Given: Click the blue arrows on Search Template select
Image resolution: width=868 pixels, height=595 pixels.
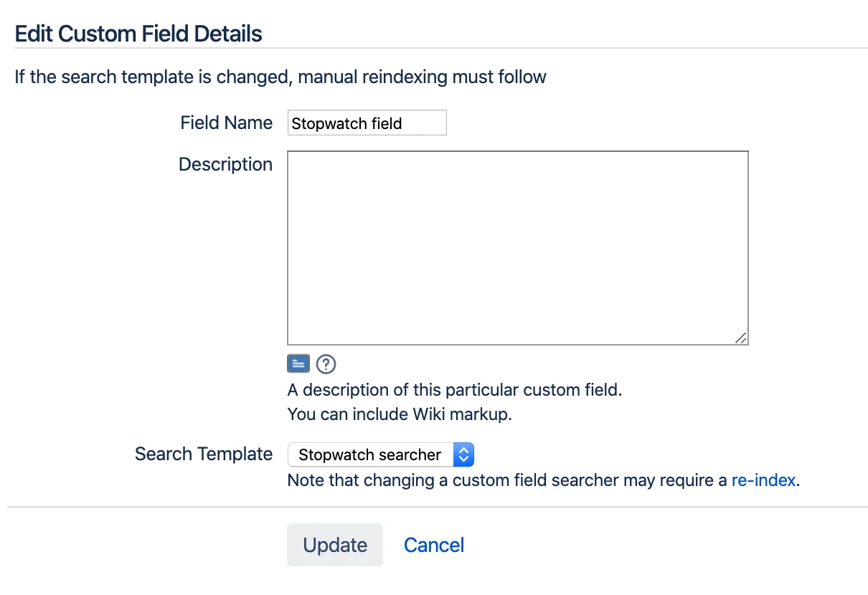Looking at the screenshot, I should (x=463, y=454).
